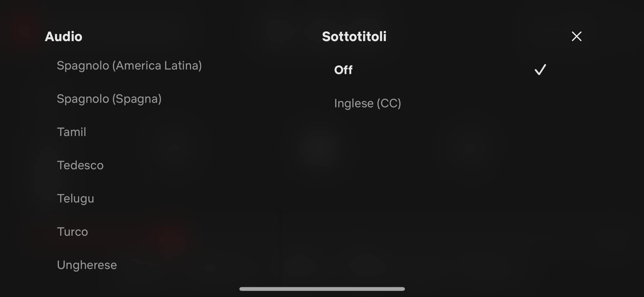Choose Spagnolo (Spagna) audio track
The width and height of the screenshot is (644, 297).
(109, 99)
